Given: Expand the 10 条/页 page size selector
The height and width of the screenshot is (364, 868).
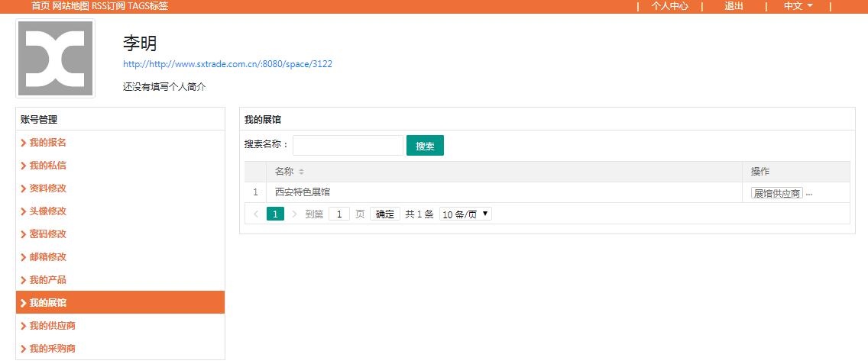Looking at the screenshot, I should (x=465, y=214).
